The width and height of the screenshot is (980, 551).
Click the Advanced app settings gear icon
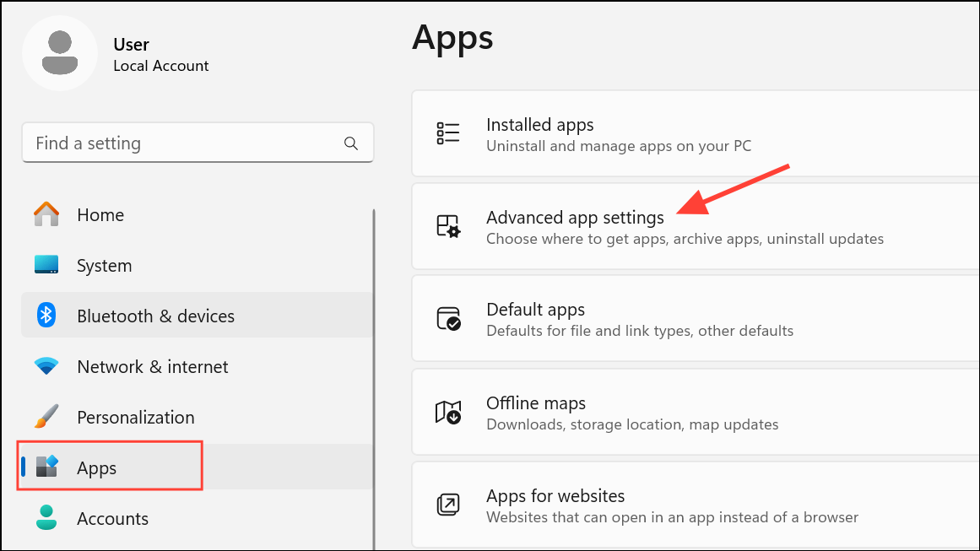[x=448, y=226]
